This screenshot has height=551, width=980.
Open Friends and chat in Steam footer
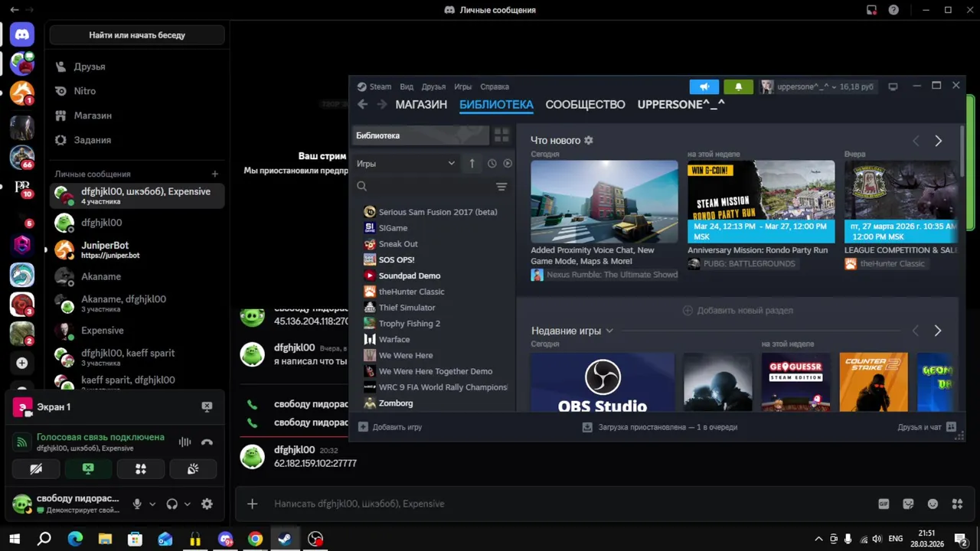click(x=926, y=427)
